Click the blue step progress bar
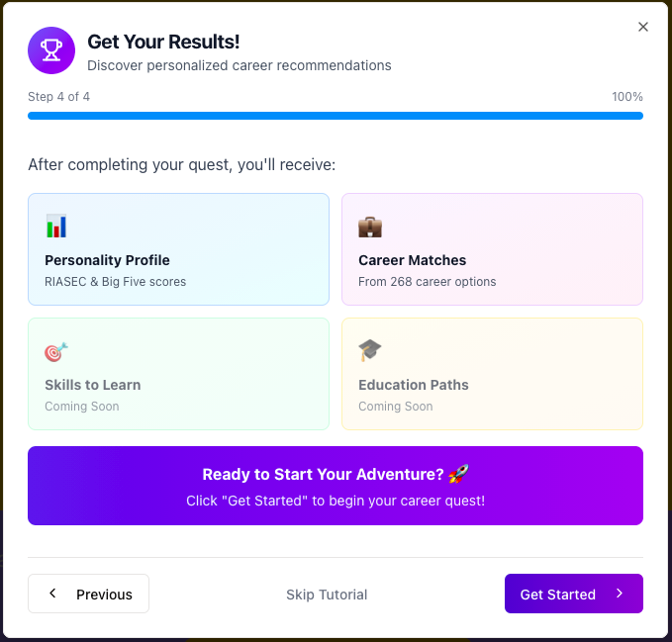Viewport: 672px width, 642px height. point(336,116)
